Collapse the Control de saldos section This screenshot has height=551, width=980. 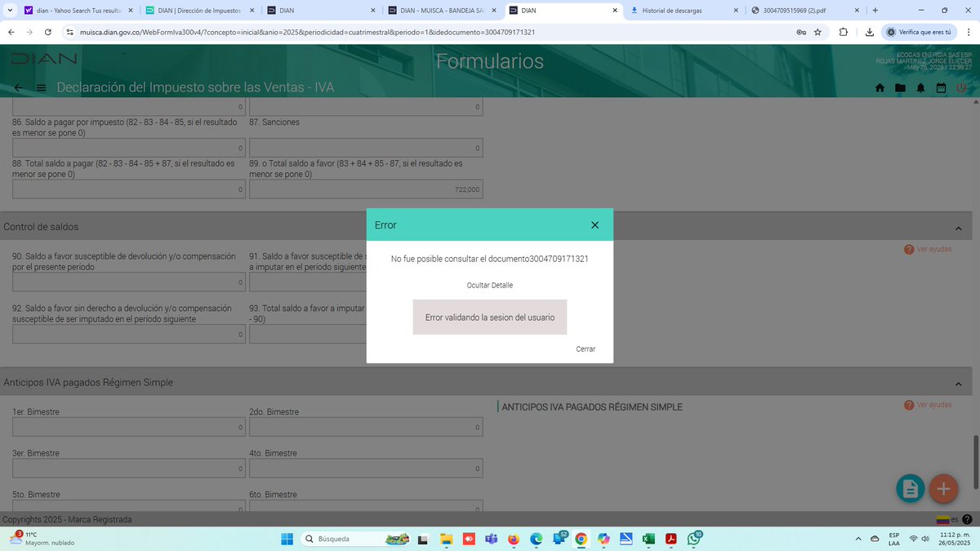point(958,228)
